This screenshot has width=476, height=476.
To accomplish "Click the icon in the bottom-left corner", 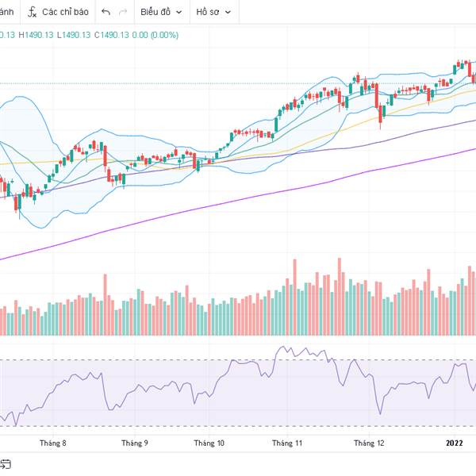I will click(x=6, y=464).
